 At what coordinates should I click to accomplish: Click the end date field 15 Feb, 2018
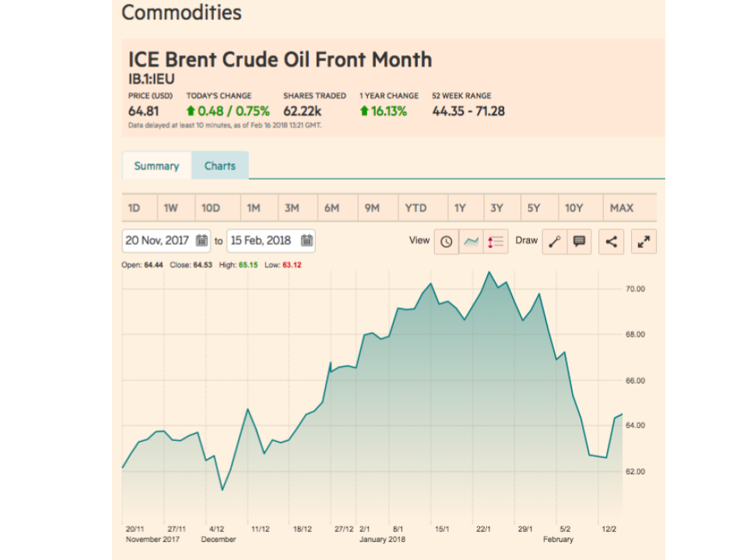pyautogui.click(x=263, y=240)
